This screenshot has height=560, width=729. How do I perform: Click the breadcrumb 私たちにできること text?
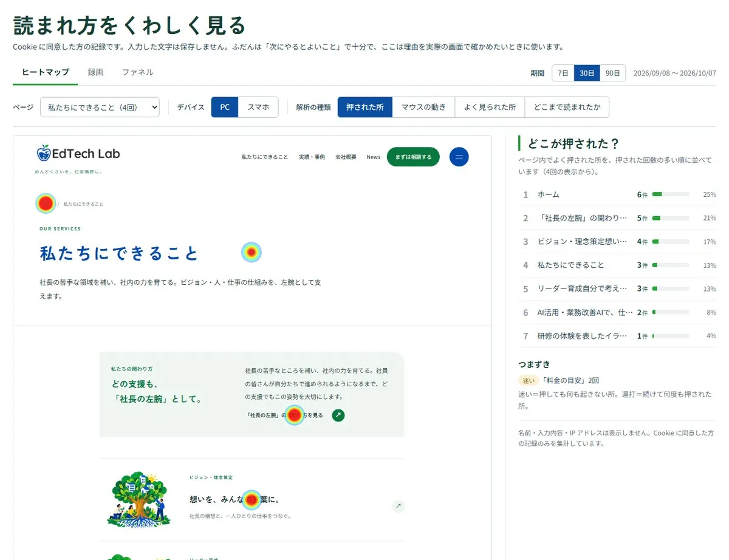(x=83, y=204)
